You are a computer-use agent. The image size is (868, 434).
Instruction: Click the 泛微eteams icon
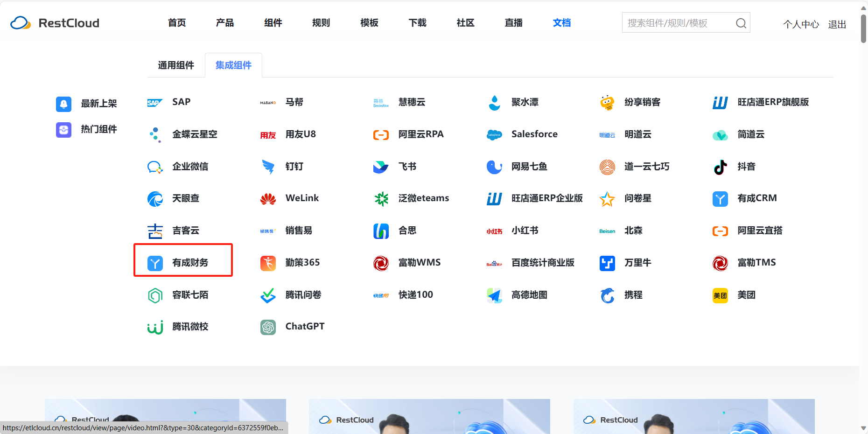tap(381, 199)
